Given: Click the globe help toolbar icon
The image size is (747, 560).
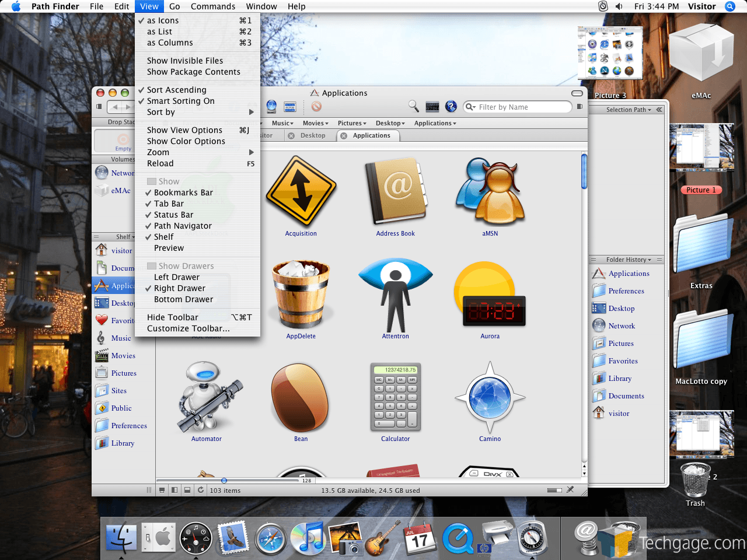Looking at the screenshot, I should [451, 106].
